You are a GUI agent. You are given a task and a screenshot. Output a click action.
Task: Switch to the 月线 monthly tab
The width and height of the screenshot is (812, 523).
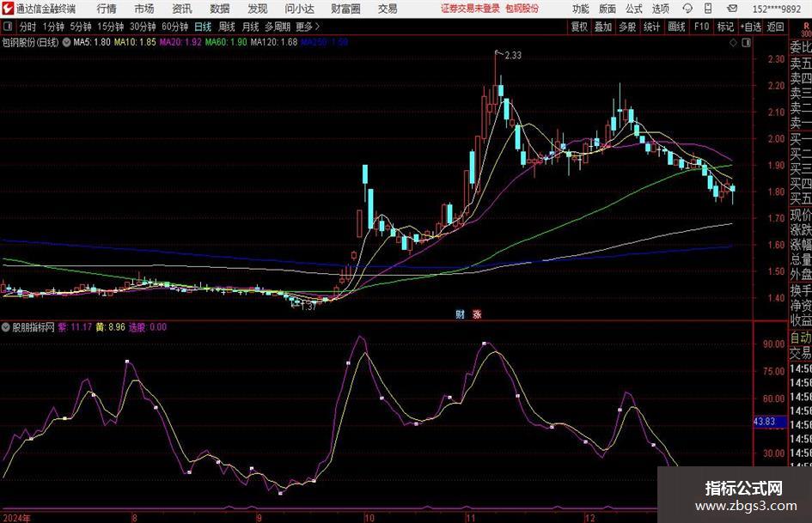tap(251, 27)
